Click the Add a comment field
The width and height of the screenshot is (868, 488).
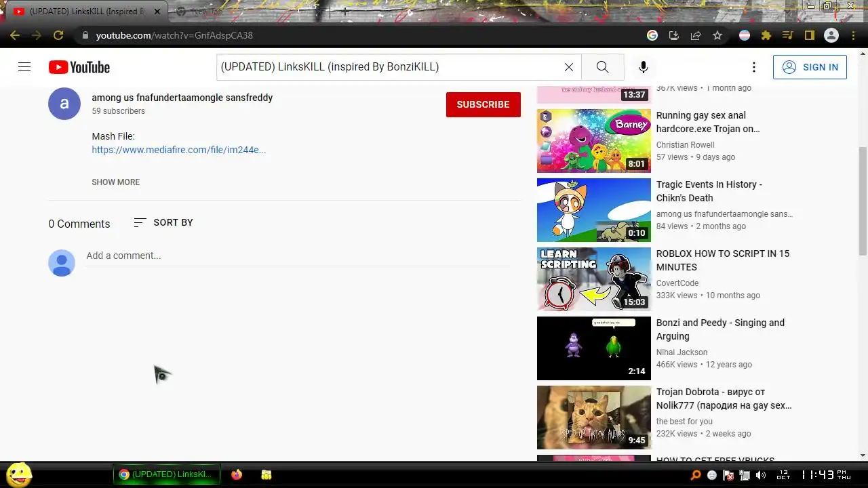(x=298, y=256)
